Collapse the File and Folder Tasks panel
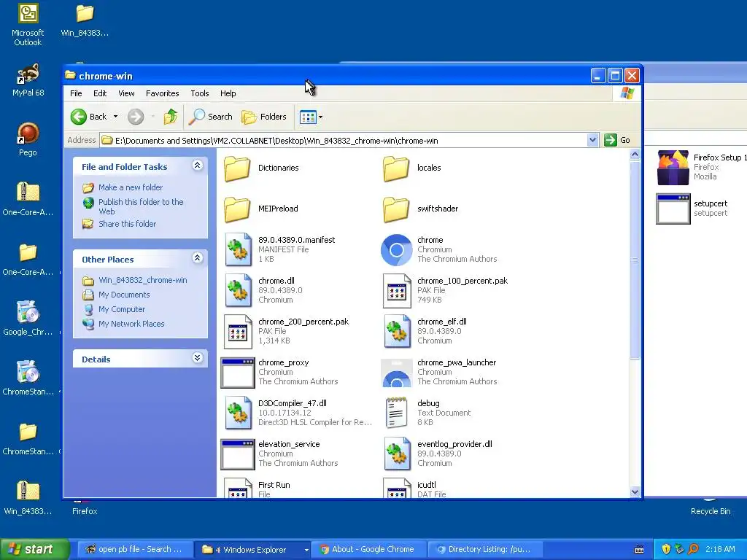747x560 pixels. [197, 166]
